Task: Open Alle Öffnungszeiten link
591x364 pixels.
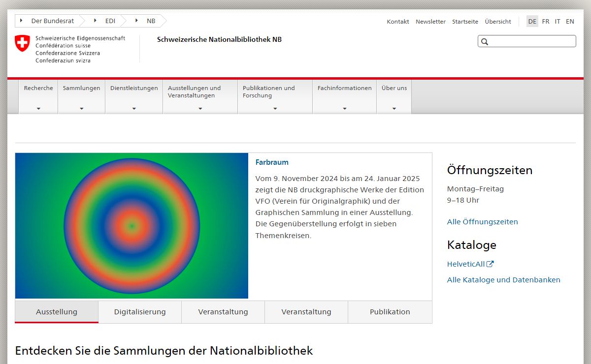Action: coord(483,222)
